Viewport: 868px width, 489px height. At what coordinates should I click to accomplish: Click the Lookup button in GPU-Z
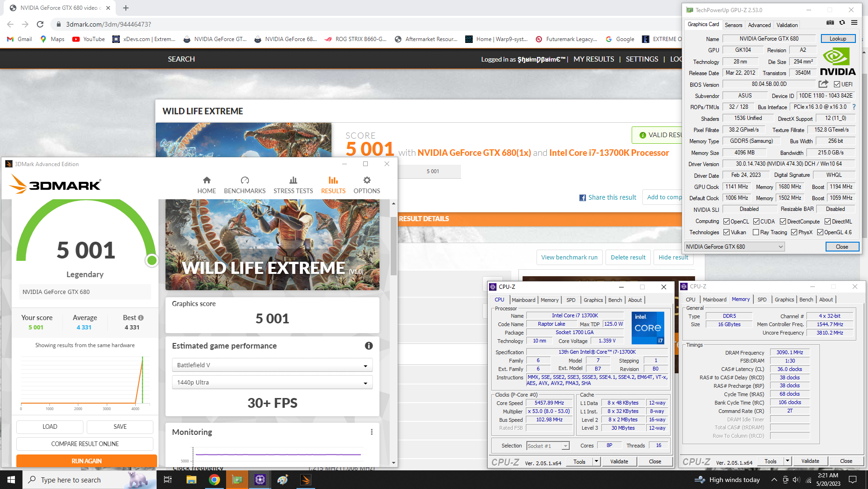838,39
